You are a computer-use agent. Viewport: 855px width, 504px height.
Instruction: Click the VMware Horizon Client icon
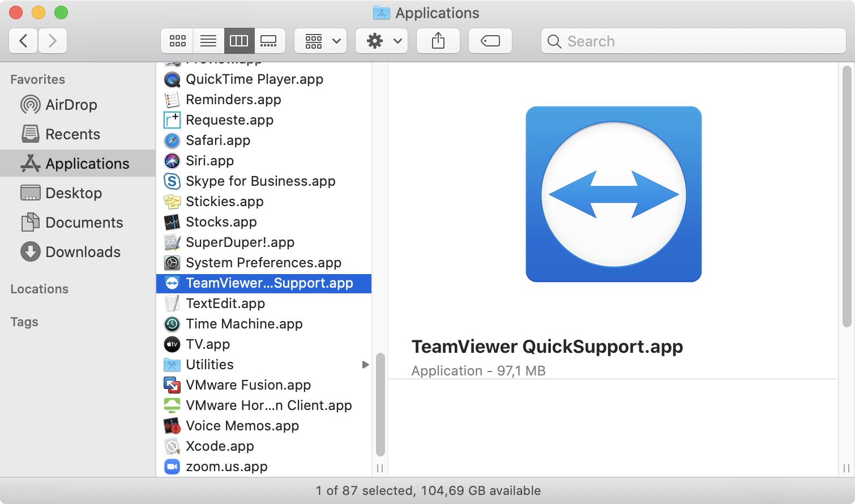pos(172,405)
